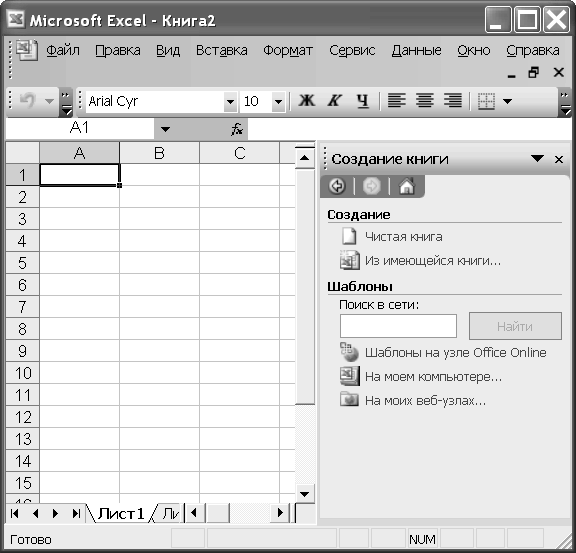Click the task pane Forward arrow icon
Screen dimensions: 576x553
pyautogui.click(x=371, y=186)
